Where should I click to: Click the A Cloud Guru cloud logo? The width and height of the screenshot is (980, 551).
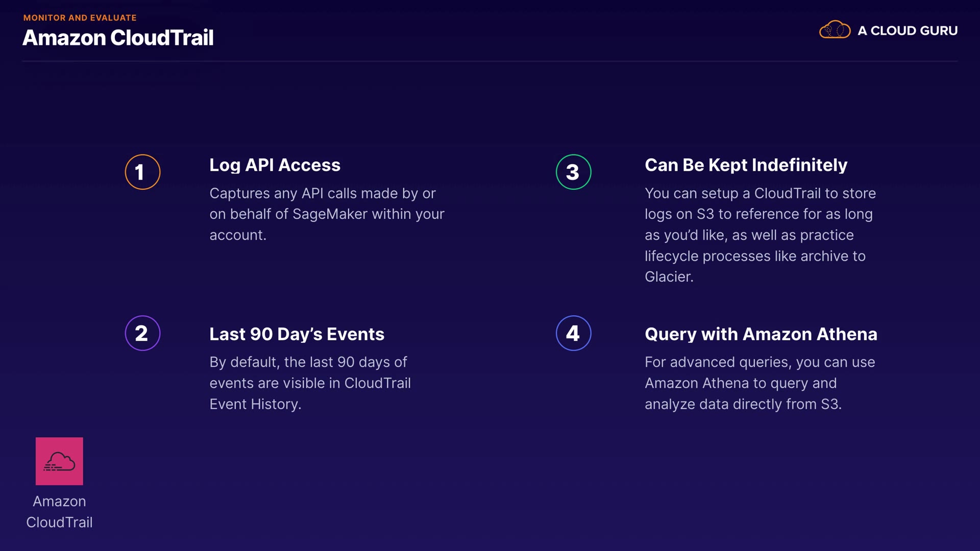click(x=835, y=30)
